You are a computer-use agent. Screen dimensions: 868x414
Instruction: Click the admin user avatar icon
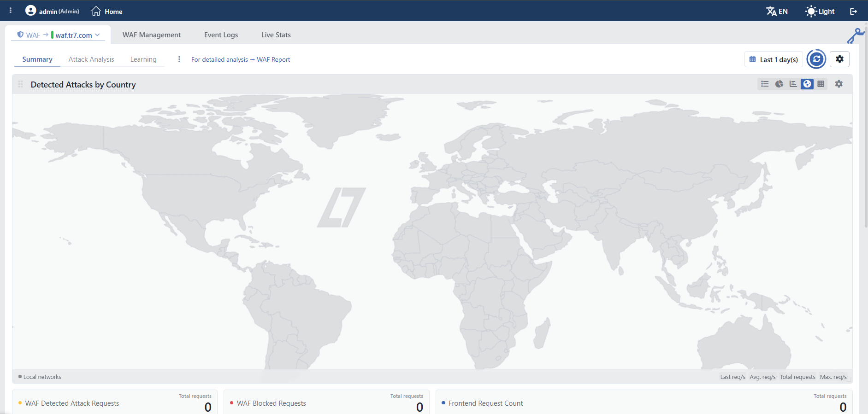pos(31,11)
